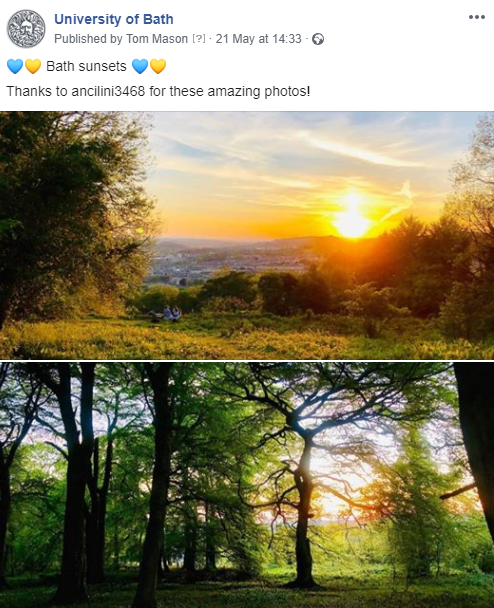Click the first blue heart emoji
The width and height of the screenshot is (494, 608).
click(15, 66)
